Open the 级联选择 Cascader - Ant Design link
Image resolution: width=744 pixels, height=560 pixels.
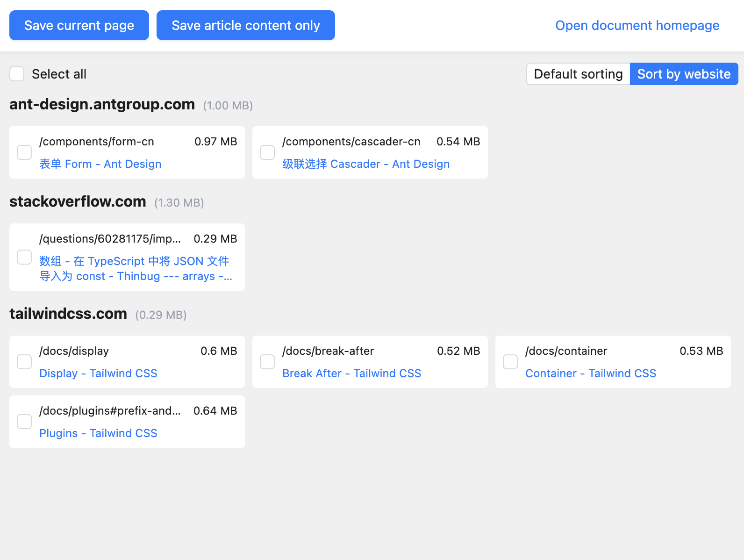click(x=366, y=164)
